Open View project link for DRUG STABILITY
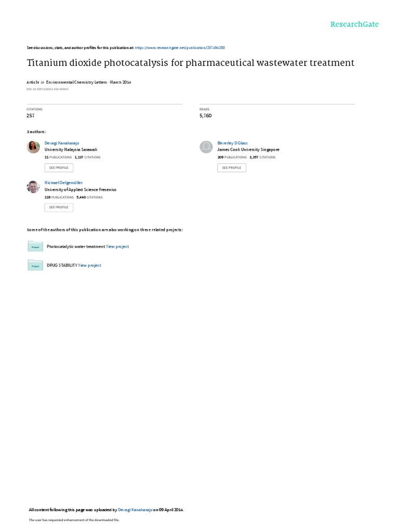The image size is (399, 532). tap(89, 265)
